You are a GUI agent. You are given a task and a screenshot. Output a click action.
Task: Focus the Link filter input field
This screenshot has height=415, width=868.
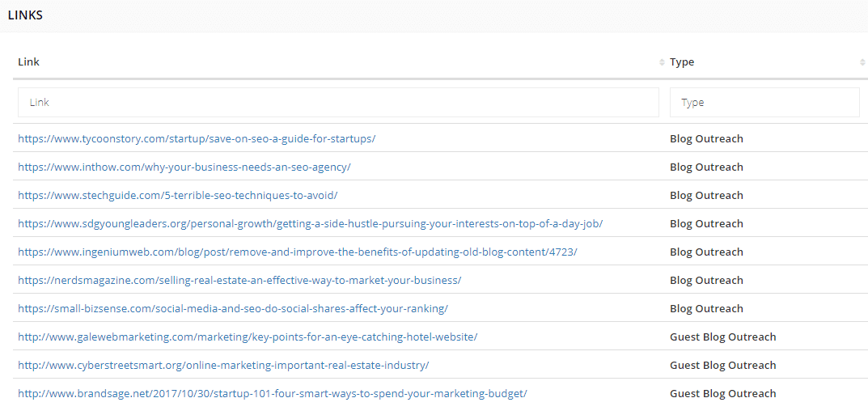tap(338, 103)
